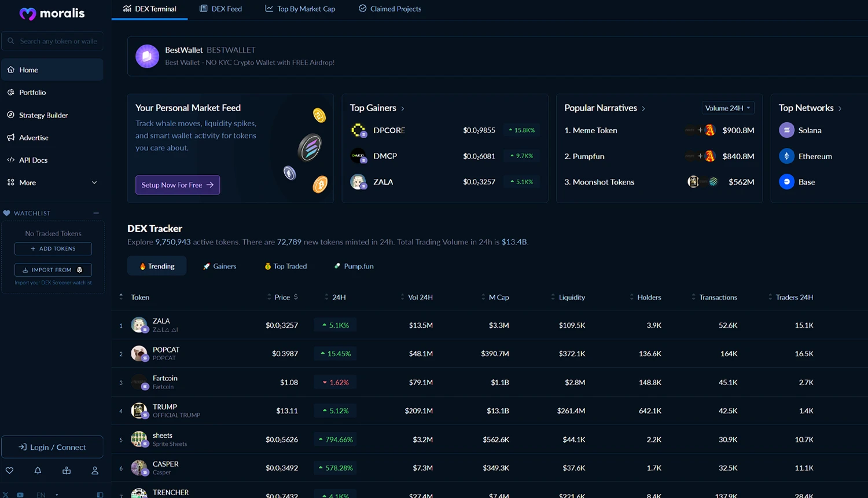
Task: Sort table by Liquidity column
Action: tap(568, 297)
